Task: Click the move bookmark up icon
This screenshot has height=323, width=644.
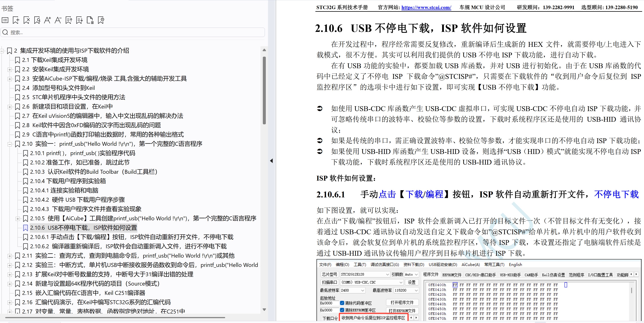Action: pyautogui.click(x=69, y=20)
